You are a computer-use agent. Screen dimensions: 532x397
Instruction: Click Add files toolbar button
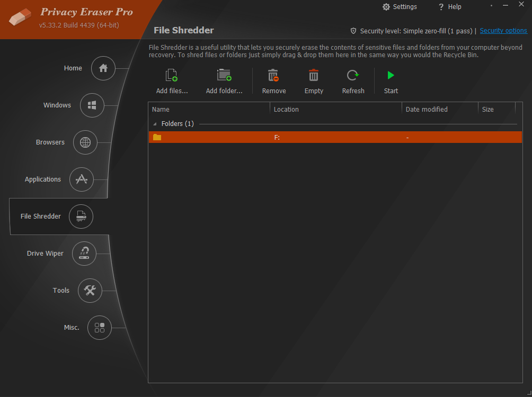coord(172,82)
